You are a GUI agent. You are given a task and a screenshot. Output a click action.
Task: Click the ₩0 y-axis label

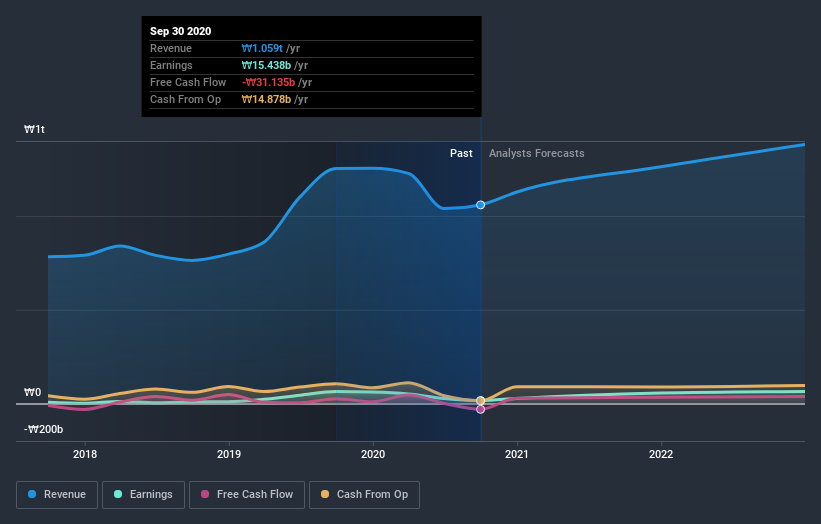(32, 393)
